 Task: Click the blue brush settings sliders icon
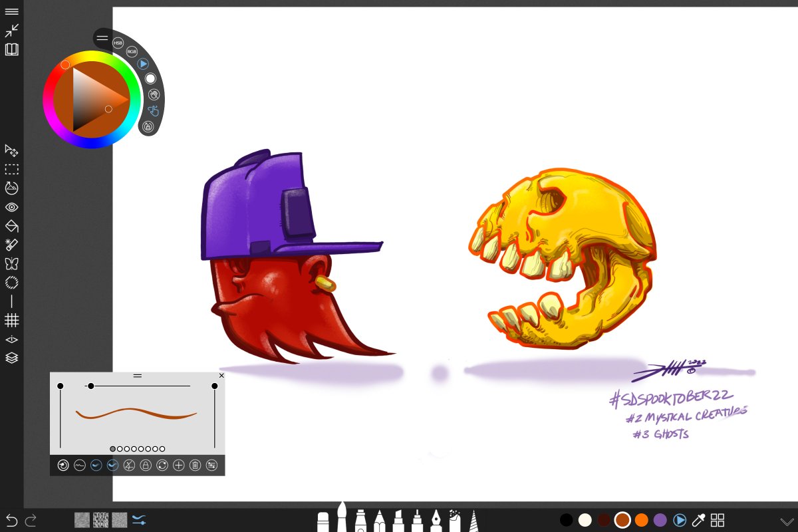139,520
